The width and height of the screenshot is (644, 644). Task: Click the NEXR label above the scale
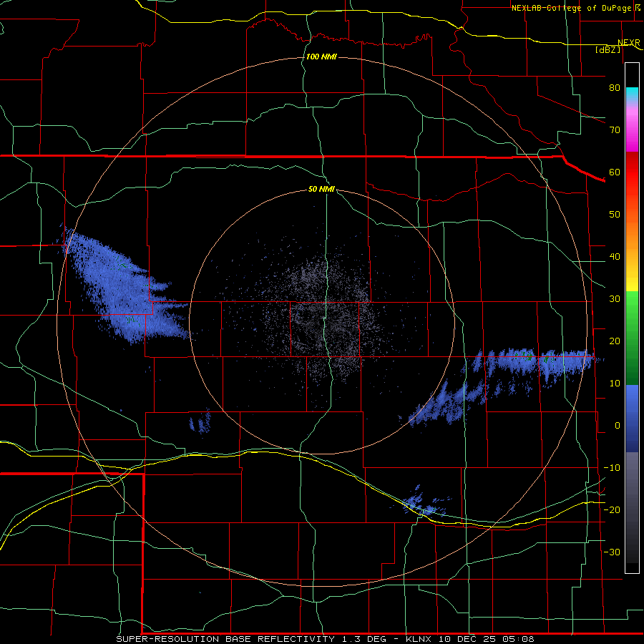click(x=628, y=43)
